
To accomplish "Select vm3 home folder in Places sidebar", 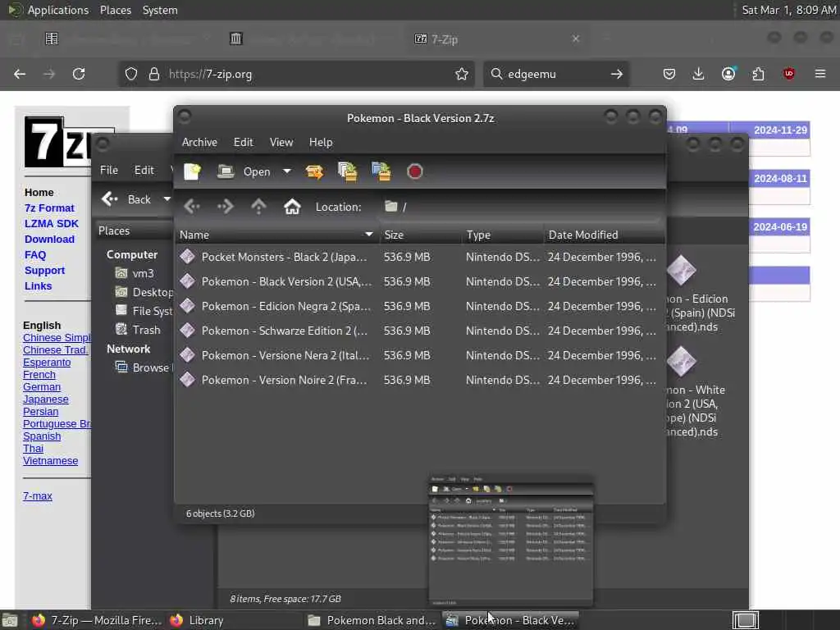I will [x=135, y=273].
